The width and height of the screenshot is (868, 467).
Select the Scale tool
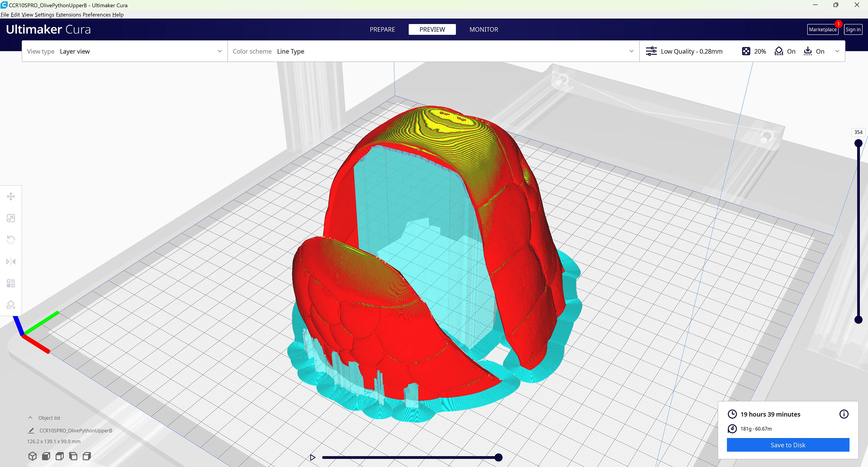point(11,218)
